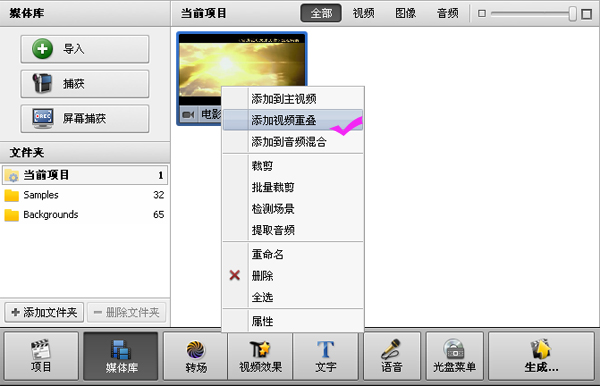The height and width of the screenshot is (386, 600).
Task: Open the 项目 clapperboard tab
Action: tap(41, 356)
